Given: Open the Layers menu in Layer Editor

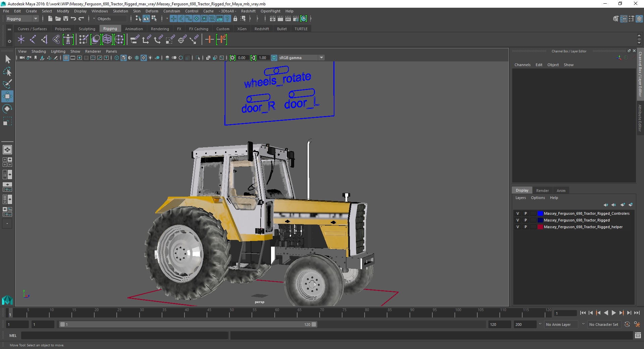Looking at the screenshot, I should tap(521, 198).
